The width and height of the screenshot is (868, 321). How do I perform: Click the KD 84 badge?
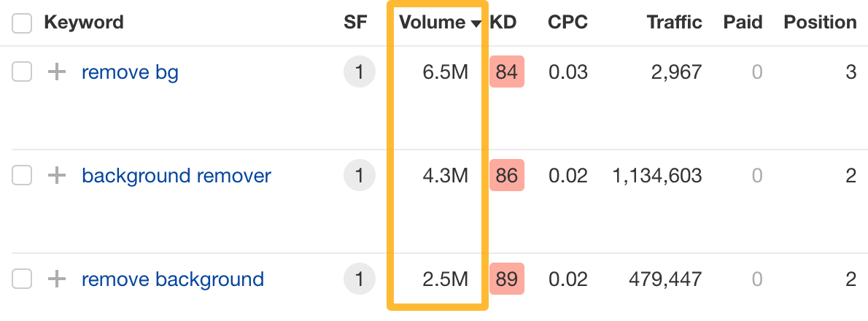pyautogui.click(x=507, y=72)
